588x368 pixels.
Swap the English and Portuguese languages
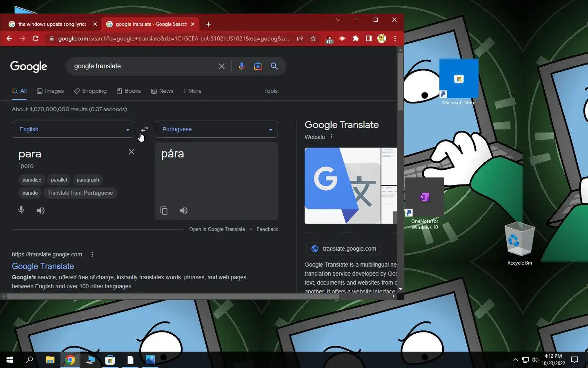(x=145, y=129)
